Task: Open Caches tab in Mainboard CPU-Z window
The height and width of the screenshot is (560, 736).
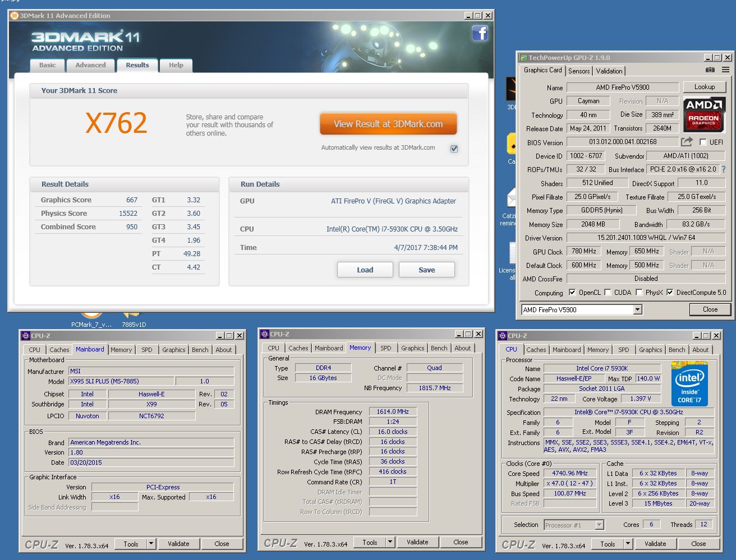Action: (59, 350)
